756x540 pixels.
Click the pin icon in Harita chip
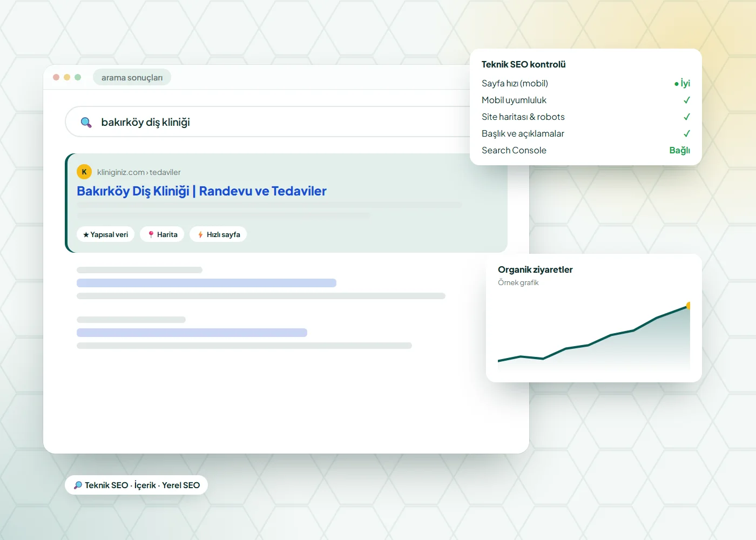click(x=151, y=234)
